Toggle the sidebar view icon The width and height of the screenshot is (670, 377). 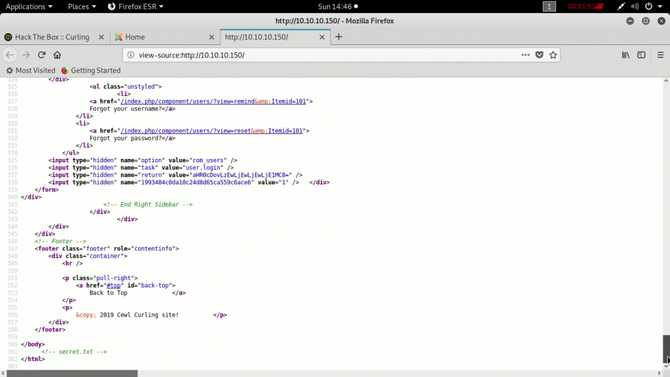pos(641,55)
